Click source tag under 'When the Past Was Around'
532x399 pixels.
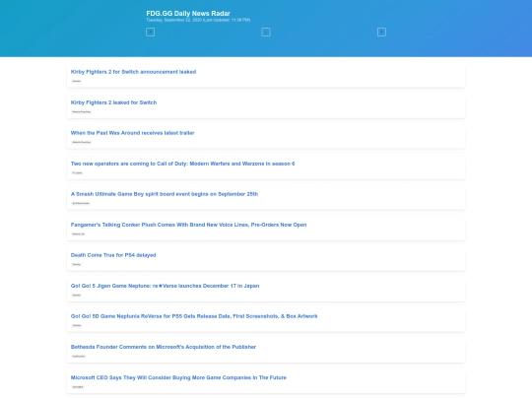click(x=82, y=142)
